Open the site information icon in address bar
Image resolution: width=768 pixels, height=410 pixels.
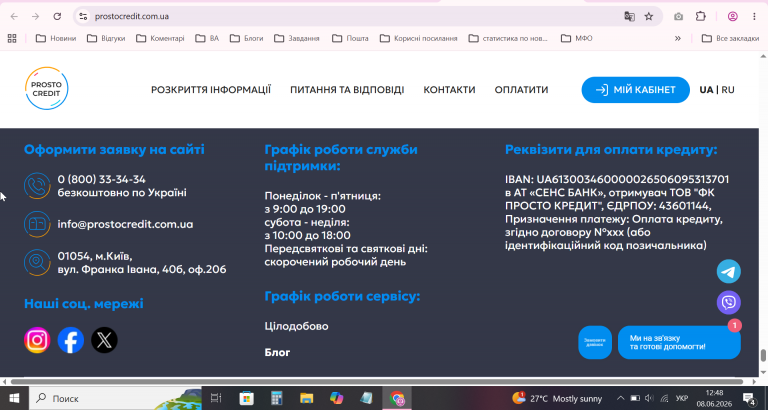[x=83, y=16]
